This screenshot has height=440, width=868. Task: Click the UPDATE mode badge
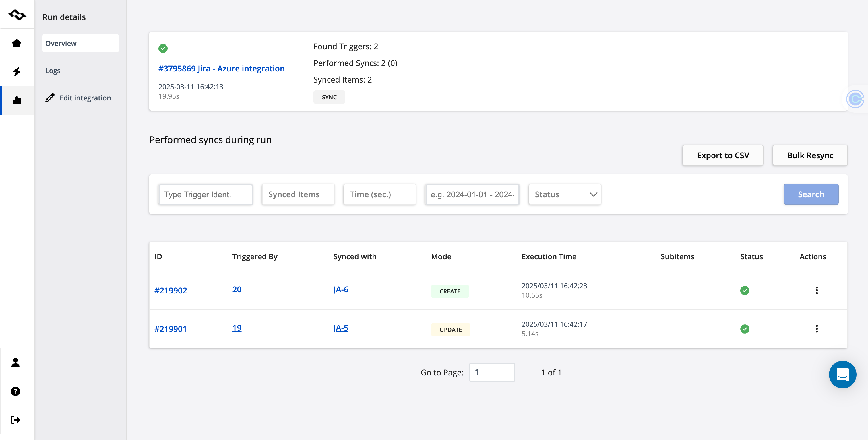pos(451,330)
